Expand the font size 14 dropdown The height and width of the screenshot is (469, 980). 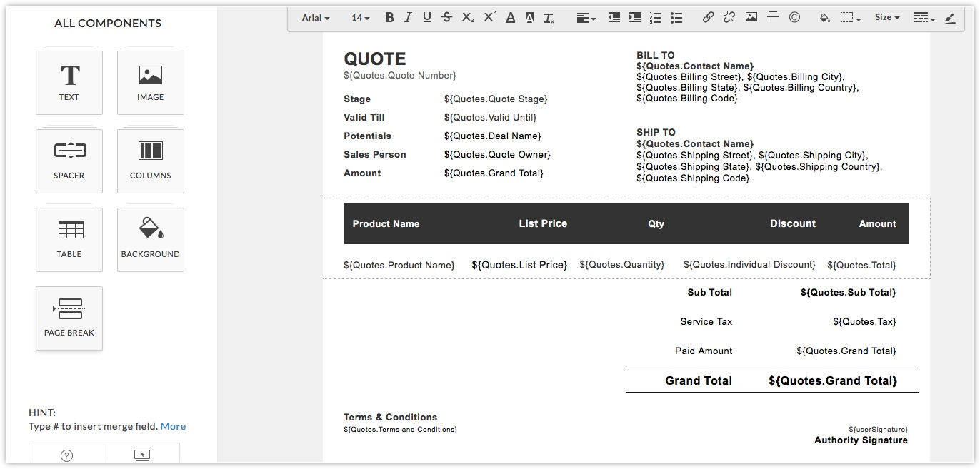click(360, 18)
